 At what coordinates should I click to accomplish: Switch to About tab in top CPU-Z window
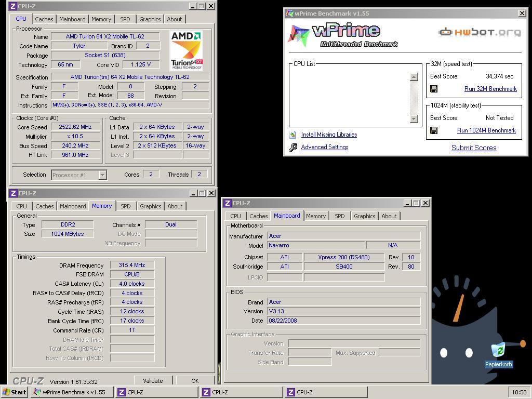(175, 19)
